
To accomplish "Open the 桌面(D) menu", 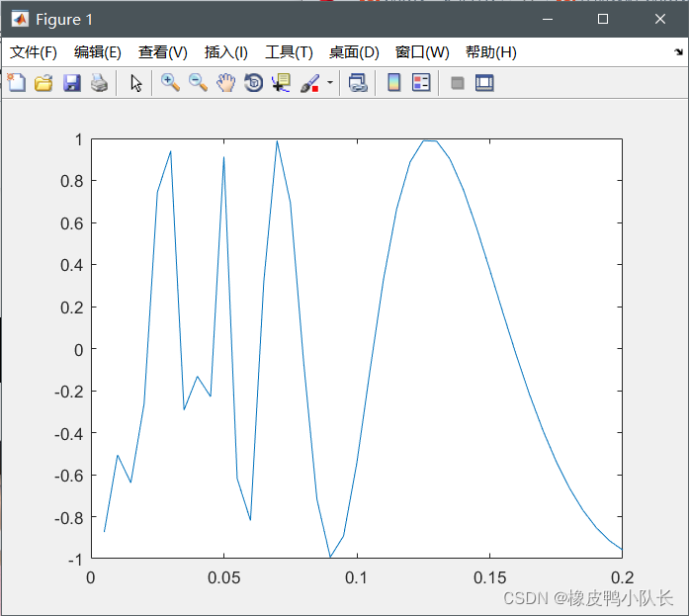I will click(x=354, y=52).
